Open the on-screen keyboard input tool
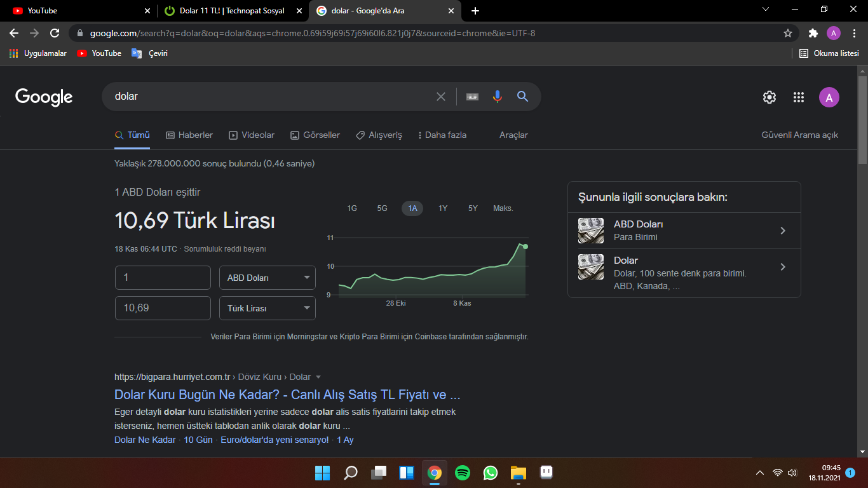This screenshot has height=488, width=868. click(x=472, y=97)
